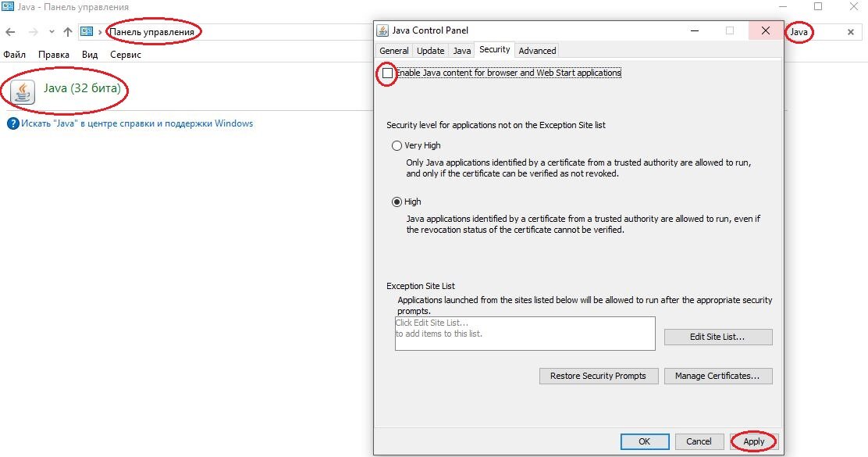
Task: Open the Вид menu
Action: point(90,54)
